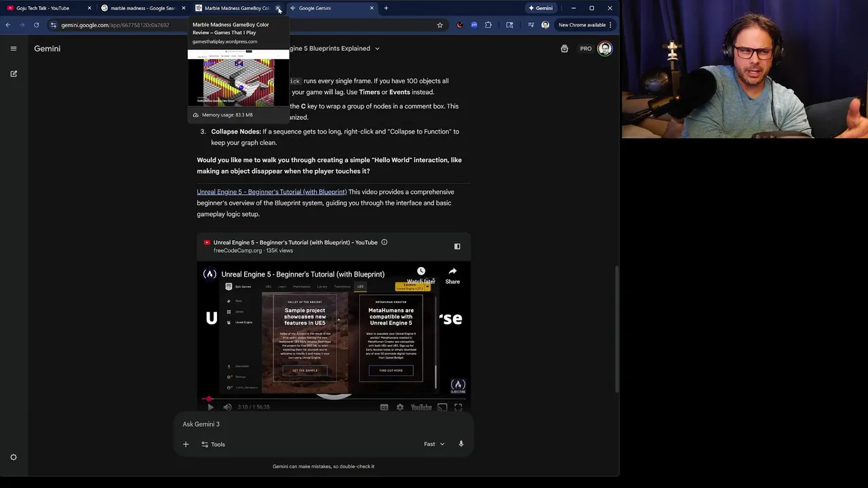Open the Chrome profile avatar

tap(545, 25)
